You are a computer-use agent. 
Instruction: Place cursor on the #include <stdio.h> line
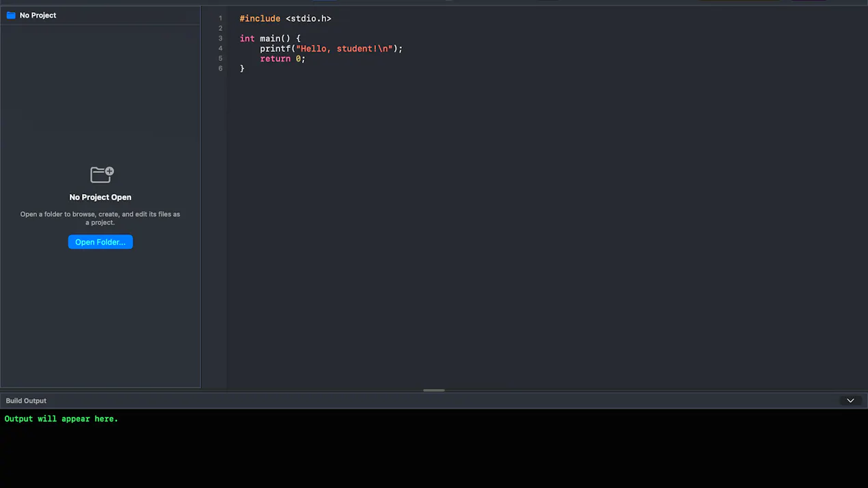285,18
